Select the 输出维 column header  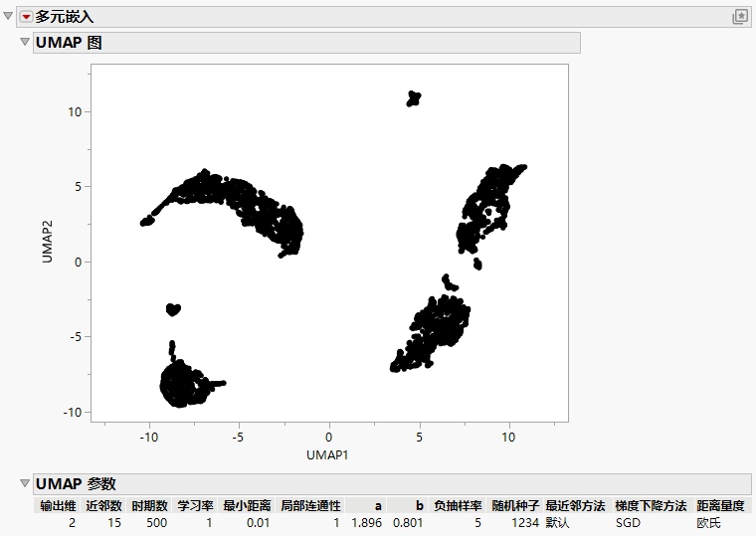[58, 505]
